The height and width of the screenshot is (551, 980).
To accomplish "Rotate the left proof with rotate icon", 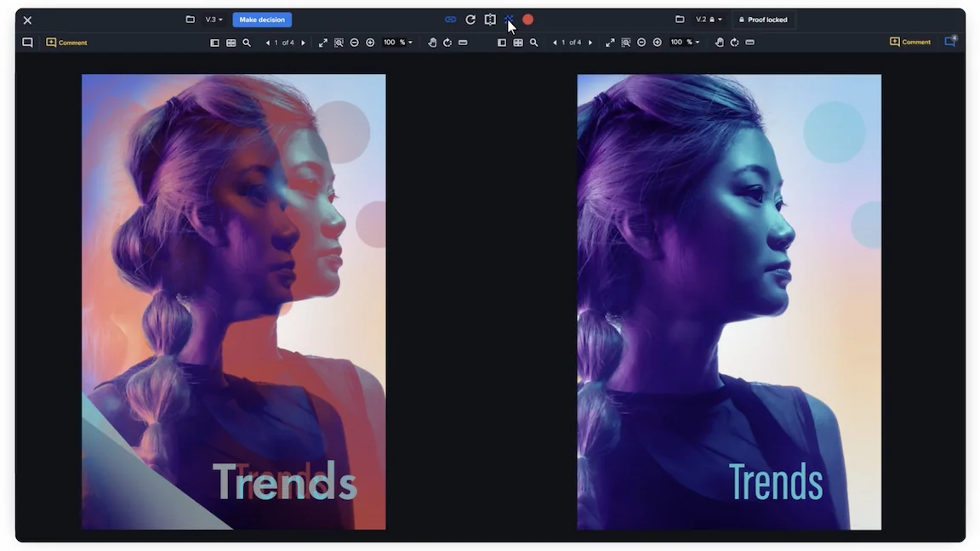I will point(447,43).
